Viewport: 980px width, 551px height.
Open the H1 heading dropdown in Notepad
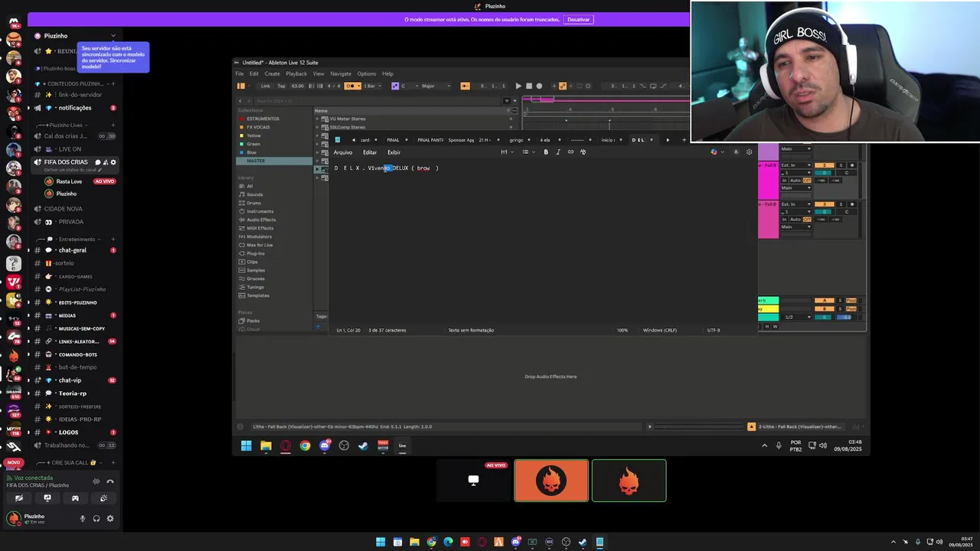click(x=506, y=152)
